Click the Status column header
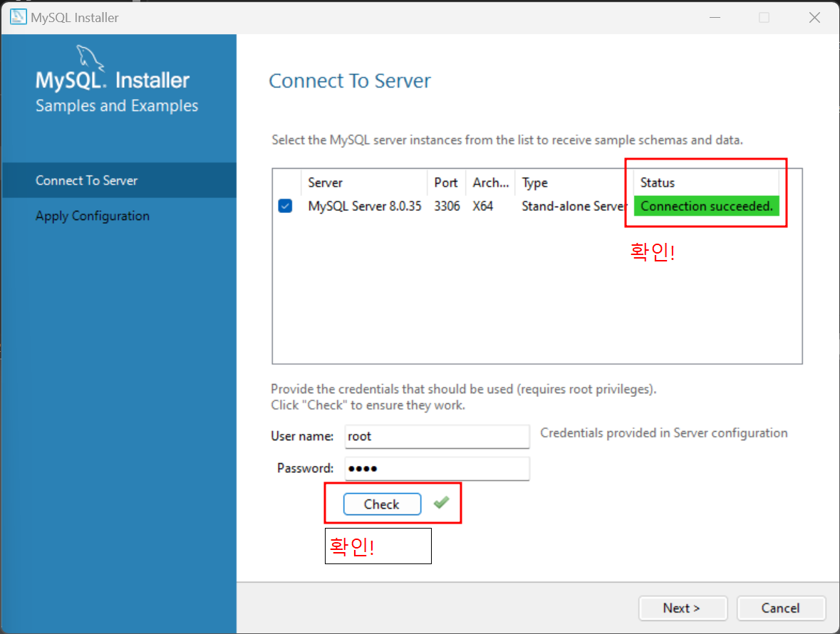This screenshot has height=634, width=840. click(x=706, y=182)
